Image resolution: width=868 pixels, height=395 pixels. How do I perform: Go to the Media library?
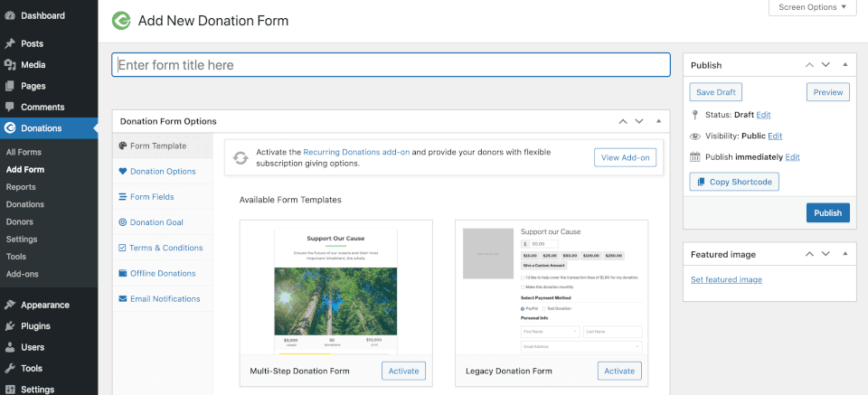pos(33,65)
